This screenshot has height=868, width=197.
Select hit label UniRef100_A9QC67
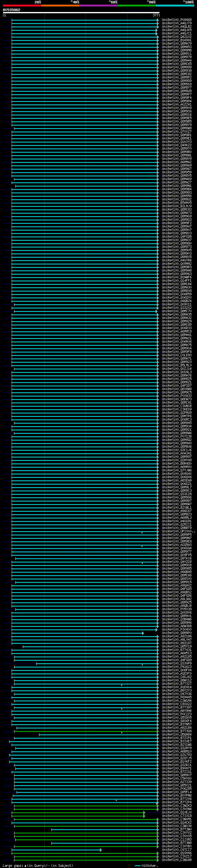tap(177, 511)
